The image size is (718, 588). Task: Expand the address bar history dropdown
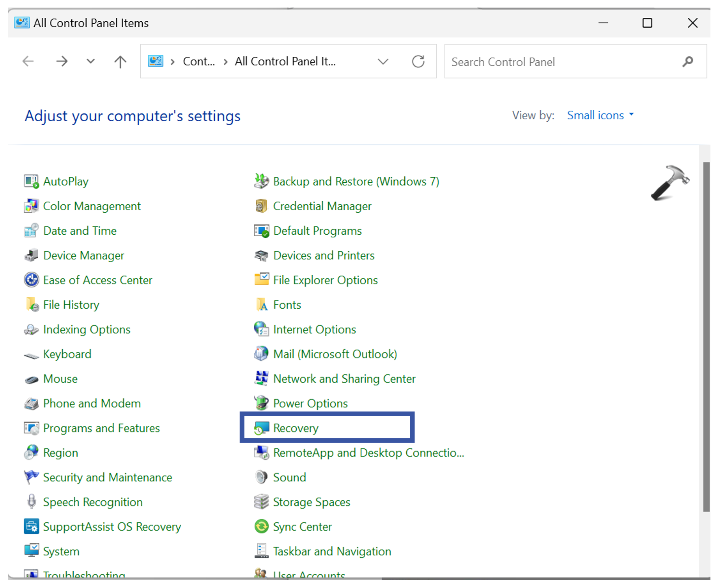383,61
